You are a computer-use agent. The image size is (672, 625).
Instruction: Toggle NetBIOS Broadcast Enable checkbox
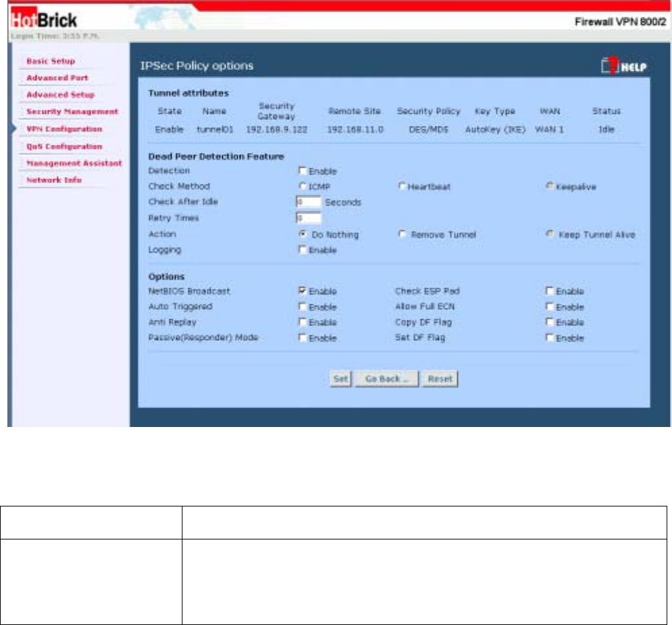point(302,292)
